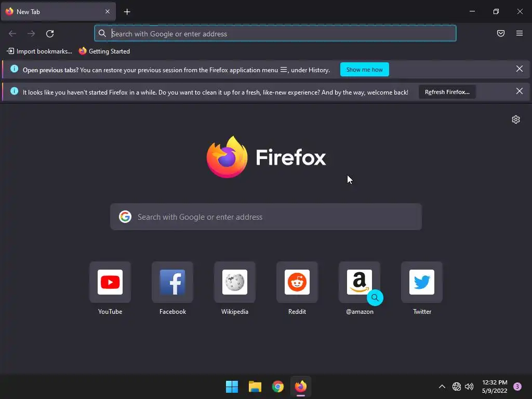Click the info icon on welcome back bar
The height and width of the screenshot is (399, 532).
(x=14, y=91)
